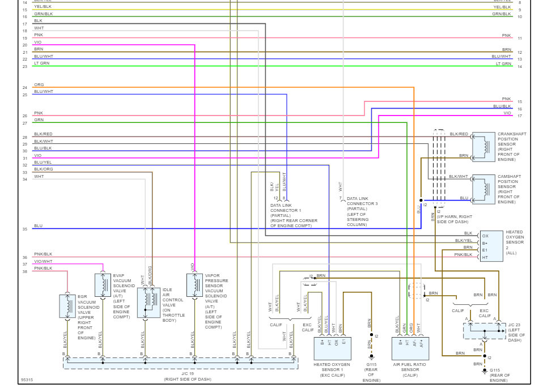539x392 pixels.
Task: Click the "BLK/WHT" wire label on row 29
Action: (43, 141)
